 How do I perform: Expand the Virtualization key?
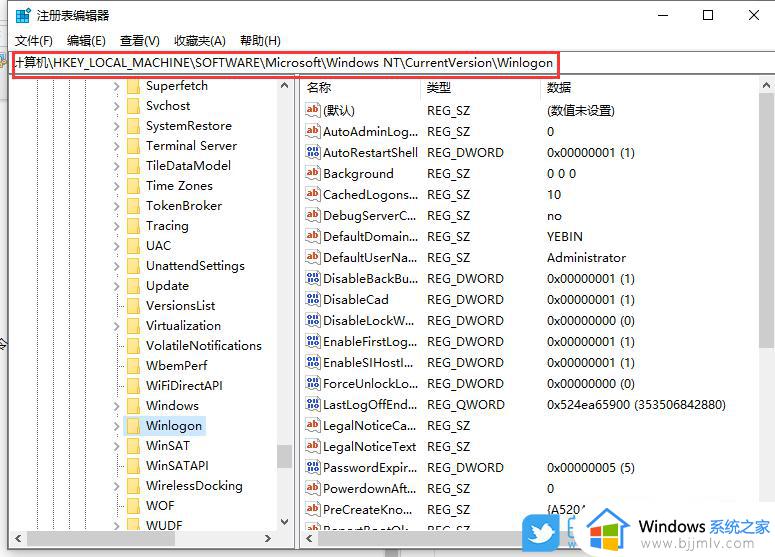point(116,326)
